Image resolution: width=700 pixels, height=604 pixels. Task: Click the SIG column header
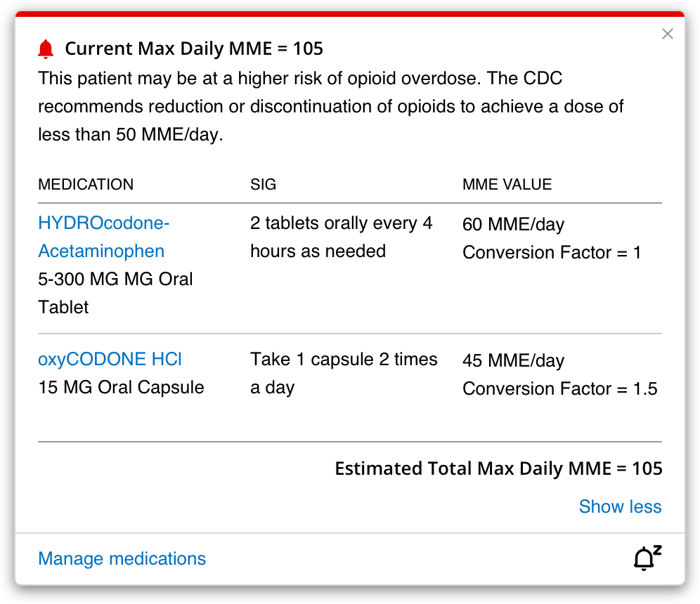263,184
